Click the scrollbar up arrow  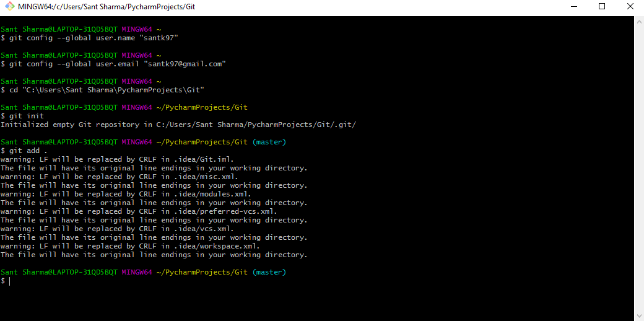coord(638,21)
